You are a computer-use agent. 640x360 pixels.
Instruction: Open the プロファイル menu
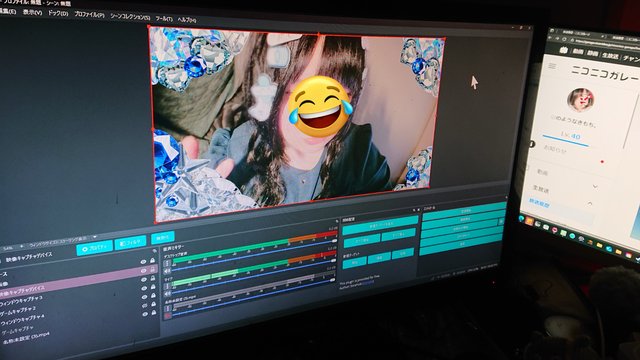pos(89,15)
